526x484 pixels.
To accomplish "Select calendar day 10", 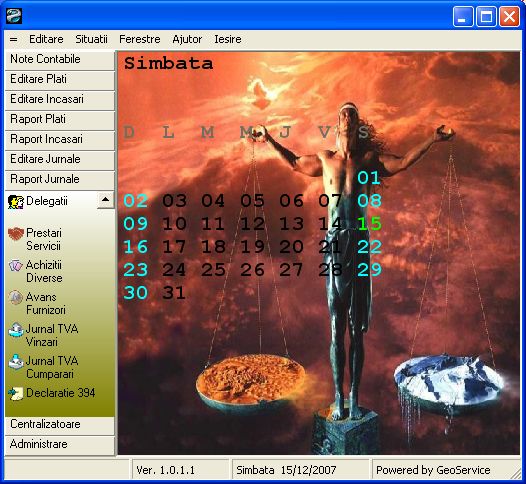I will click(x=174, y=224).
